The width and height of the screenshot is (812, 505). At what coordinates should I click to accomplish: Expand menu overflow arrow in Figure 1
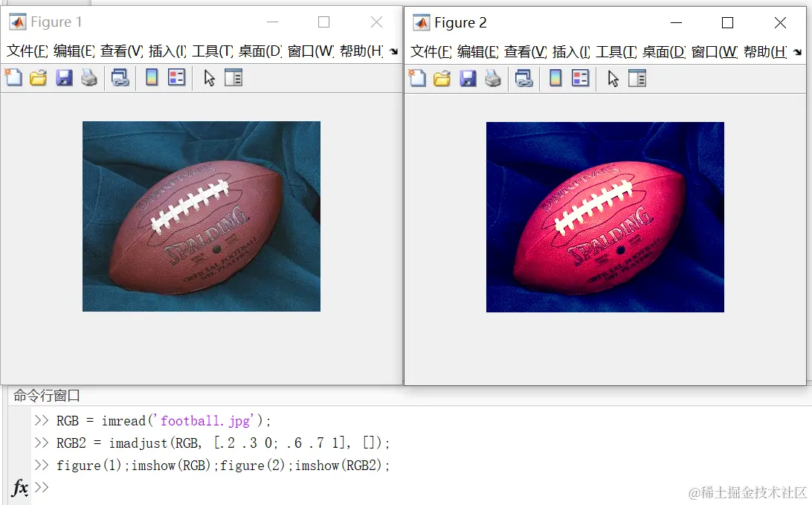click(x=394, y=51)
